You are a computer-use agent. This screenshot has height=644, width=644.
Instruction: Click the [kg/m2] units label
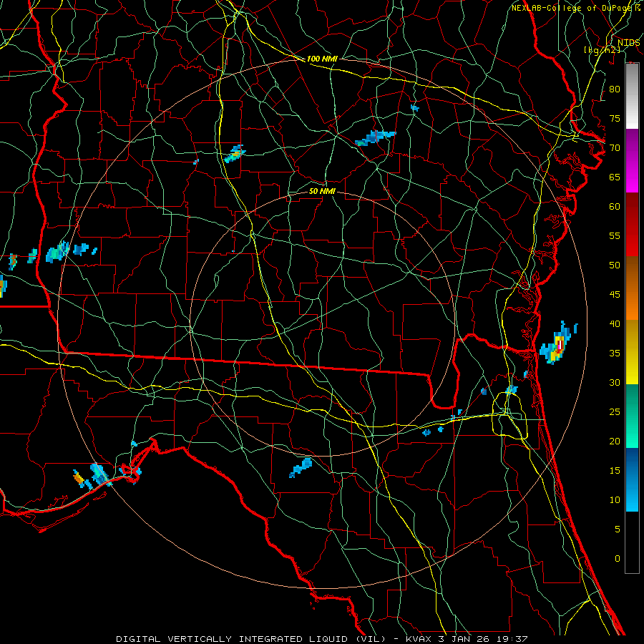(602, 49)
